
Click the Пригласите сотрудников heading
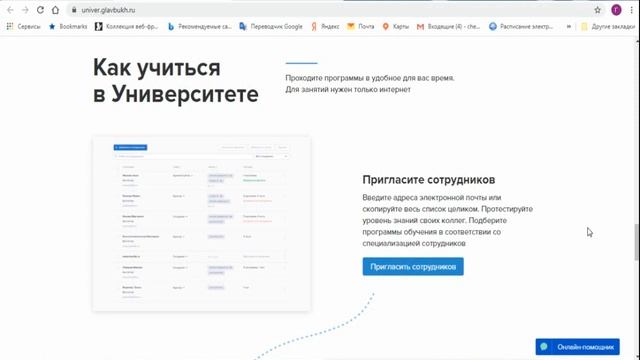click(x=429, y=180)
